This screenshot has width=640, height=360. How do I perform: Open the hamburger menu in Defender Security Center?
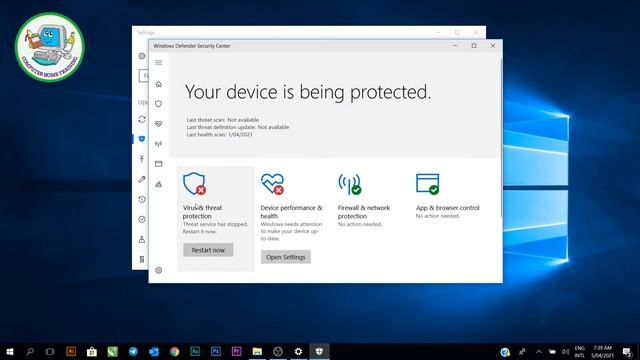pos(159,62)
